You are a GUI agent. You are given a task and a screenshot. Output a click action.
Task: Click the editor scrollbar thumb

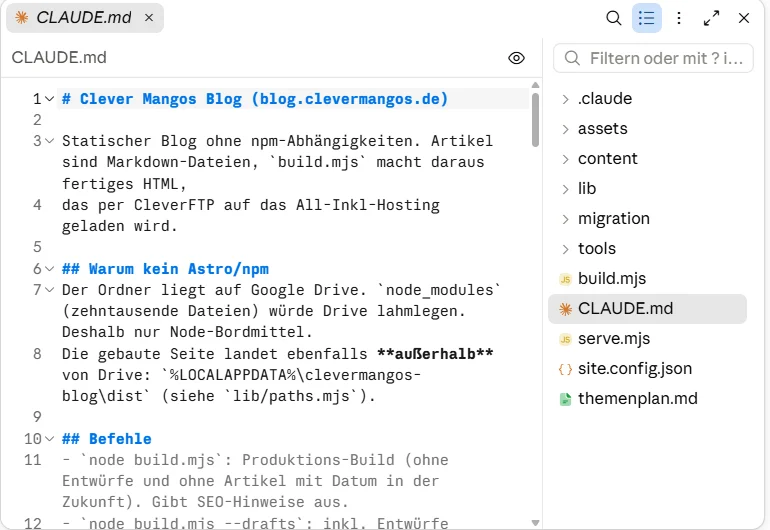(535, 120)
